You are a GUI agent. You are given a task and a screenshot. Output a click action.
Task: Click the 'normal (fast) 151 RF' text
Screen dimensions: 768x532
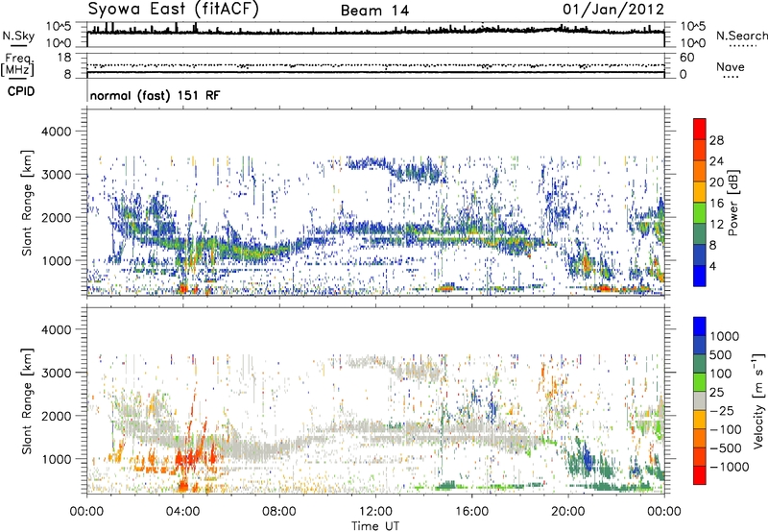click(x=156, y=95)
